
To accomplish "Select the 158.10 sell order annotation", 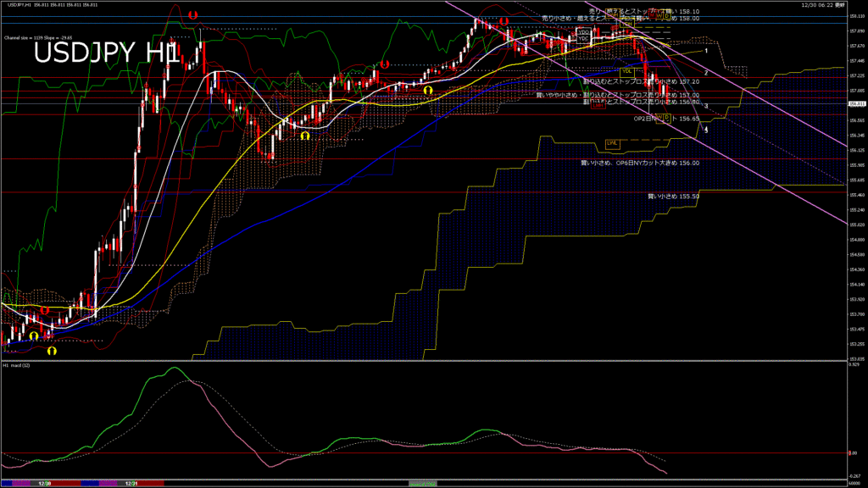I will point(644,11).
